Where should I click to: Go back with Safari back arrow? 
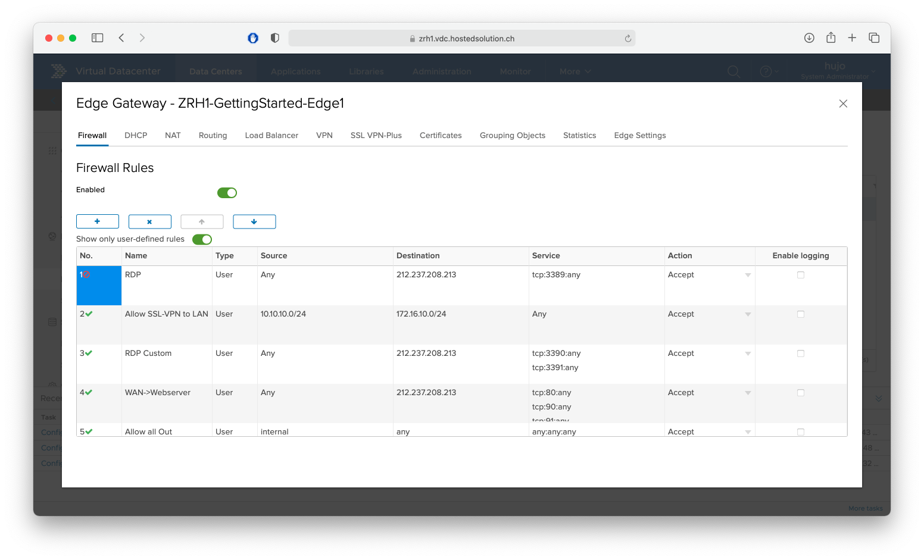pos(121,38)
